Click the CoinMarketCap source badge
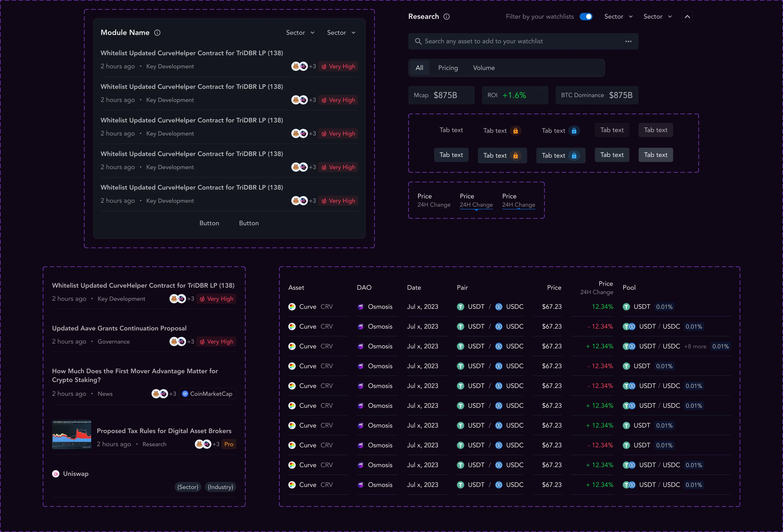This screenshot has width=783, height=532. [x=207, y=394]
